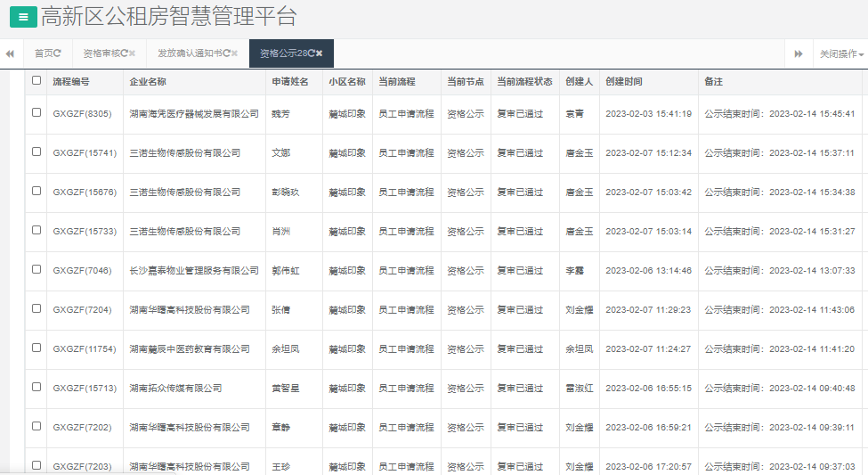Check the row GXGZF(15713) checkbox
Screen dimensions: 868x475
(37, 387)
